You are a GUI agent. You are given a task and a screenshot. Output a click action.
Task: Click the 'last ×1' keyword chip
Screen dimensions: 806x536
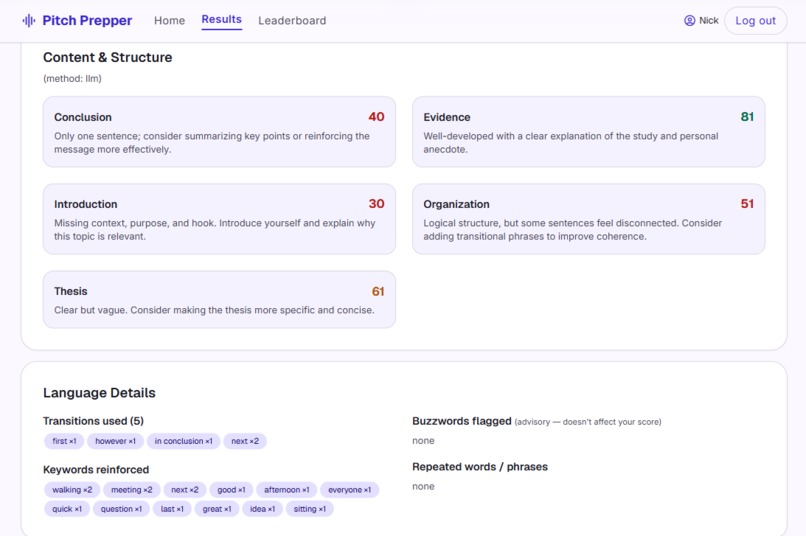(x=172, y=509)
